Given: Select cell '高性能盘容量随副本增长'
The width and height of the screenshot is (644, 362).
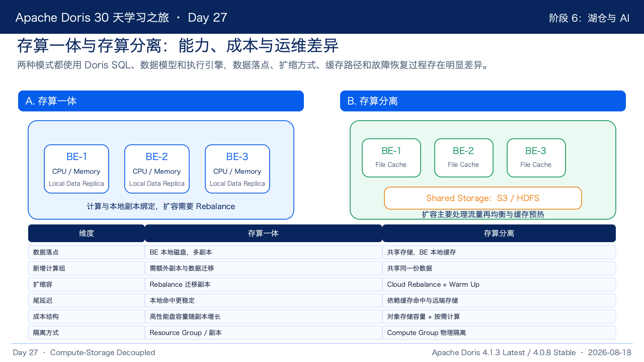Looking at the screenshot, I should [264, 317].
